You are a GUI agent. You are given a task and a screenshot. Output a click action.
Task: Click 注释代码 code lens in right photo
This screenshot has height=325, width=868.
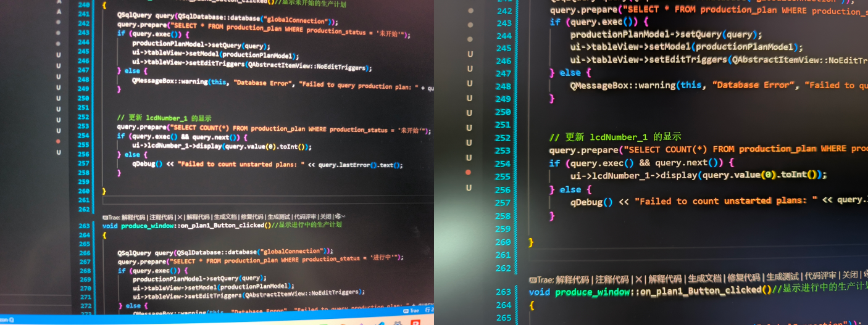coord(612,279)
